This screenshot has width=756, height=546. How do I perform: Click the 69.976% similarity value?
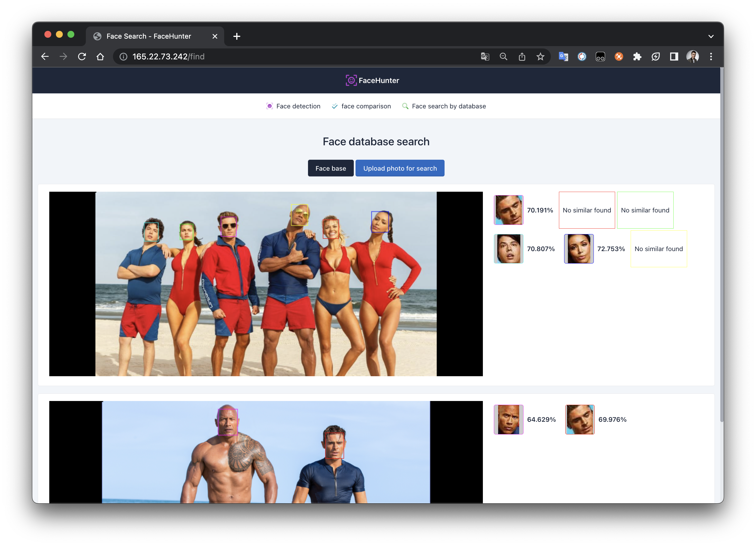click(613, 419)
